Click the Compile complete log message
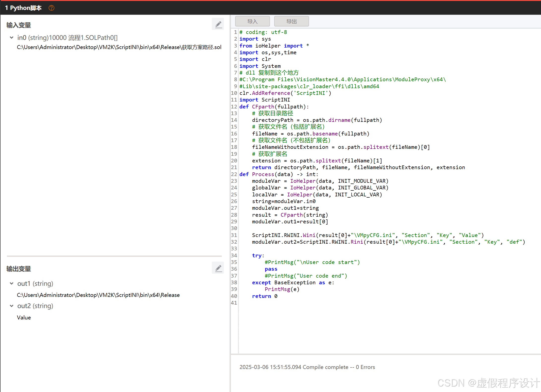The image size is (541, 392). (307, 367)
